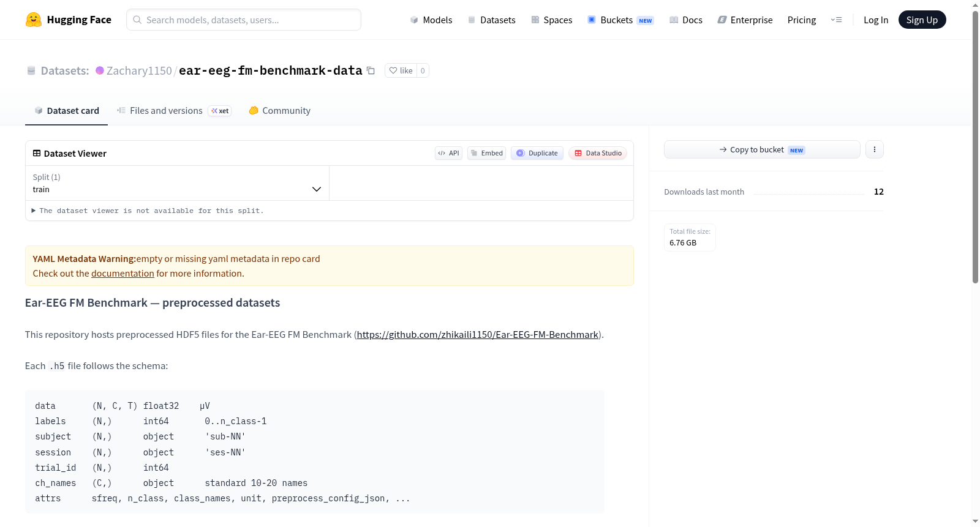Click the Dataset Viewer table icon
Viewport: 980px width, 527px height.
click(x=37, y=153)
